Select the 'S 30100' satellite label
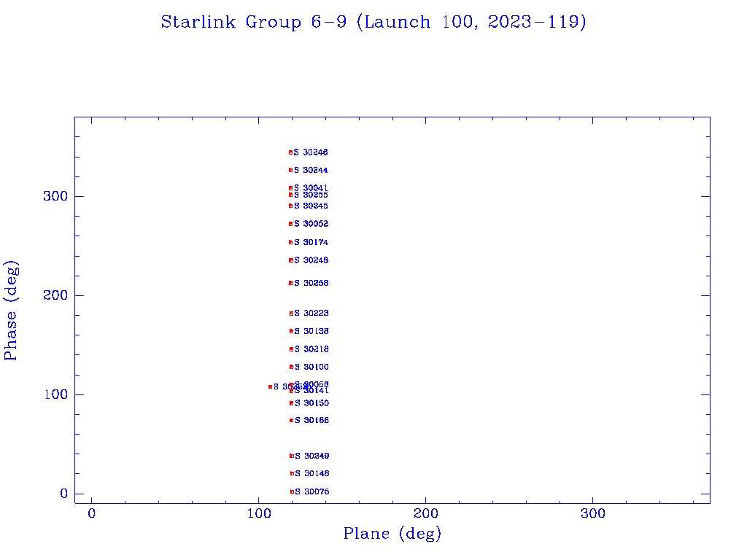 [311, 367]
